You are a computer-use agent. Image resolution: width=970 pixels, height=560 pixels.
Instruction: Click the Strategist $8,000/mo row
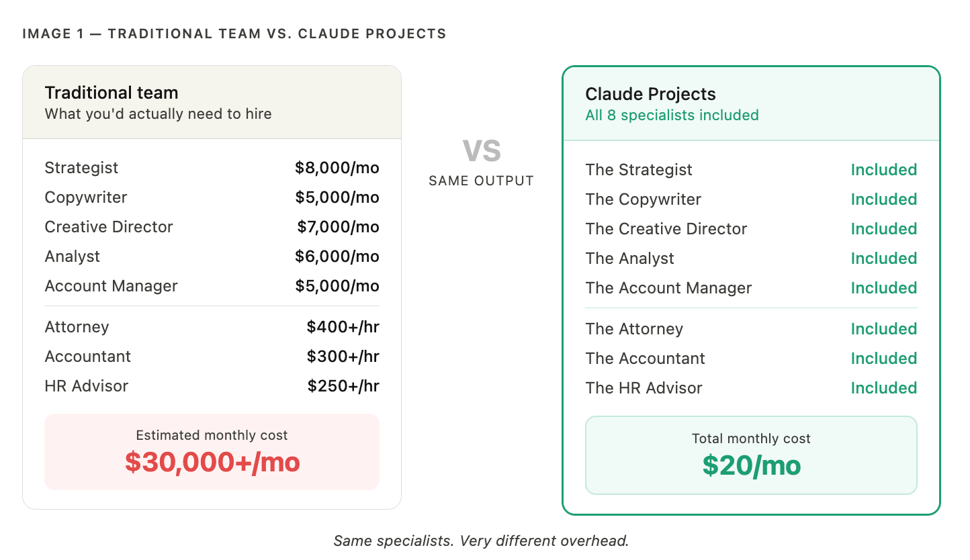click(212, 168)
